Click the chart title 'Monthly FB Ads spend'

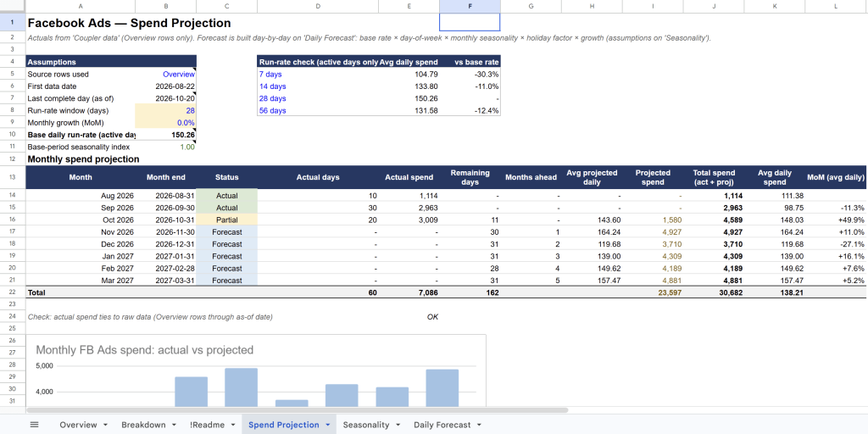[144, 350]
